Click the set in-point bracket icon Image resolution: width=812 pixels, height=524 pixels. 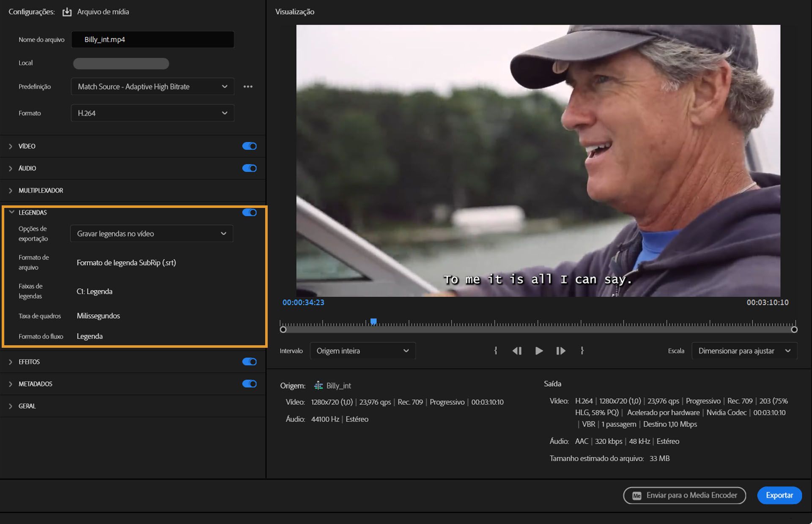495,351
